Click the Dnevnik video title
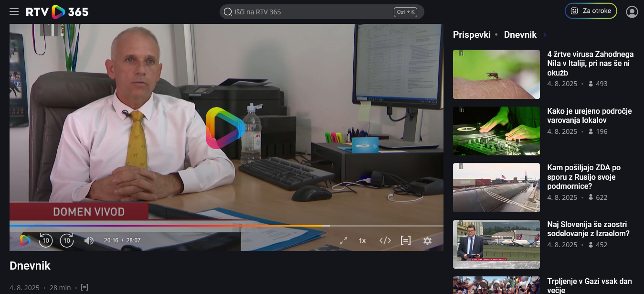This screenshot has width=644, height=294. [30, 266]
